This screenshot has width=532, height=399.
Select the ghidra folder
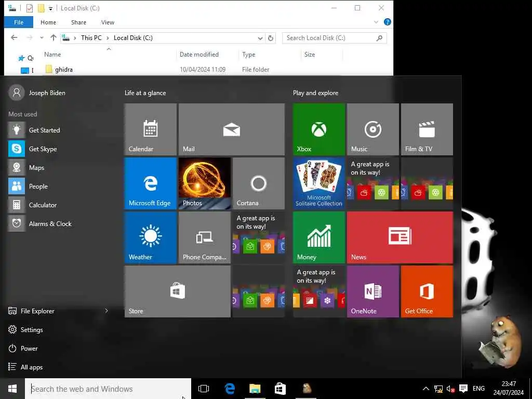click(x=63, y=70)
